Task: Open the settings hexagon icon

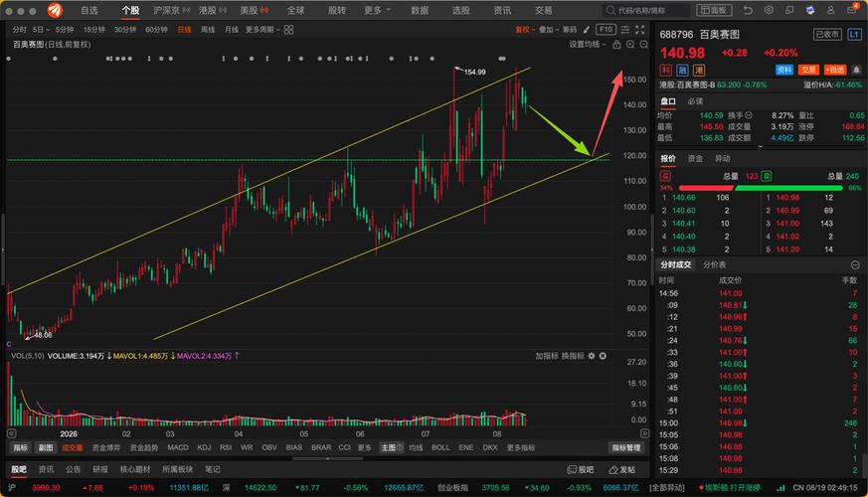Action: tap(769, 10)
